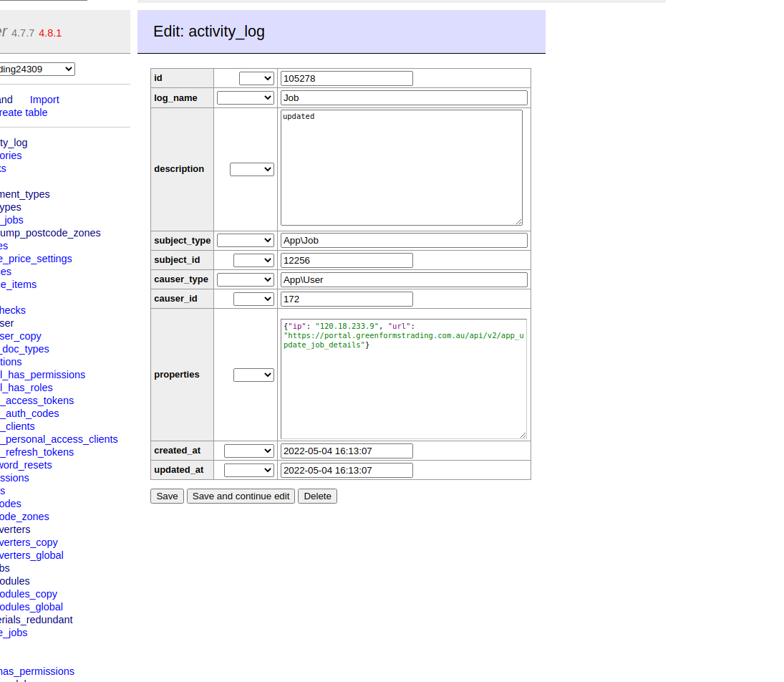Viewport: 784px width, 682px height.
Task: Open the auth_codes table link
Action: click(29, 413)
